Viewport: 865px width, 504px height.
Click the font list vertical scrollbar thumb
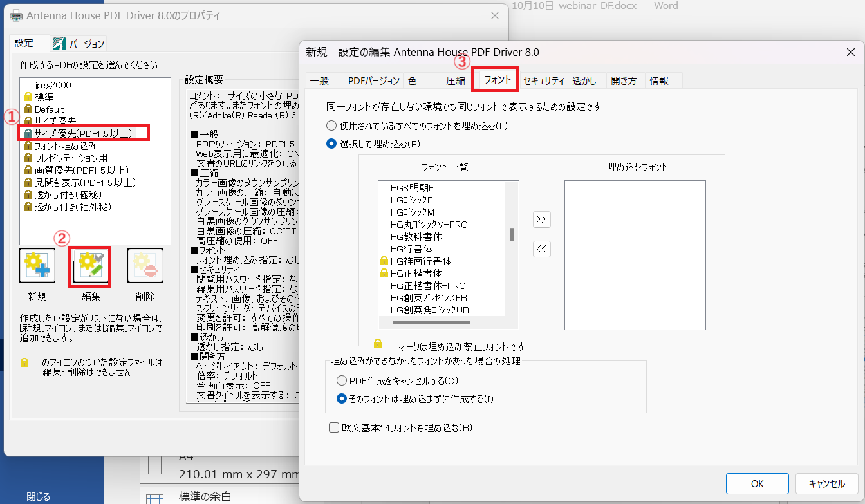(x=512, y=234)
